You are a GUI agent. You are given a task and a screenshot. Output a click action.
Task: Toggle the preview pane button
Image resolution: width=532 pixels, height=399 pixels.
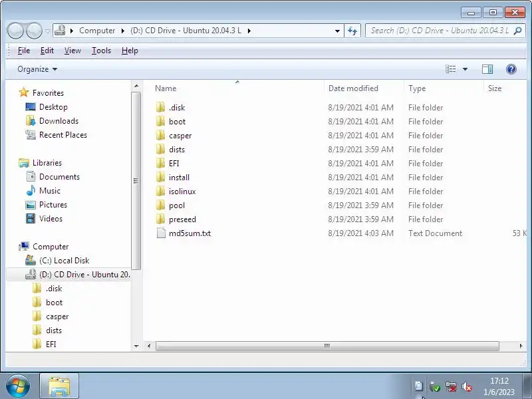tap(487, 69)
